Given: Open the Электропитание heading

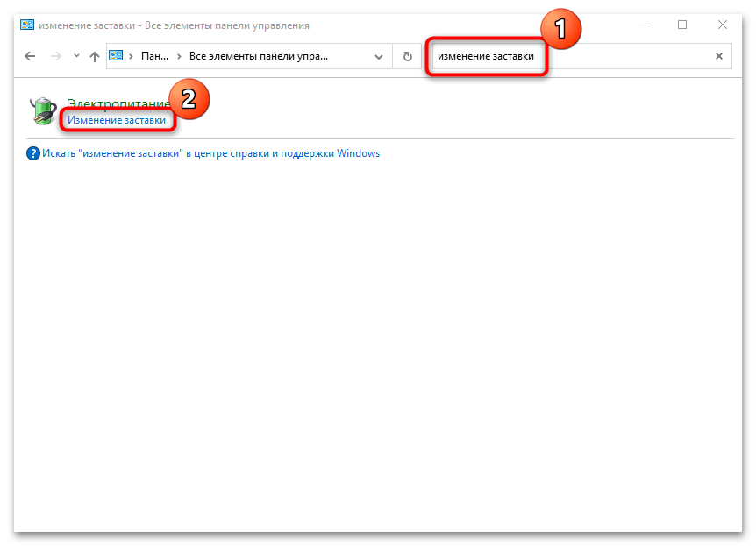Looking at the screenshot, I should [114, 104].
